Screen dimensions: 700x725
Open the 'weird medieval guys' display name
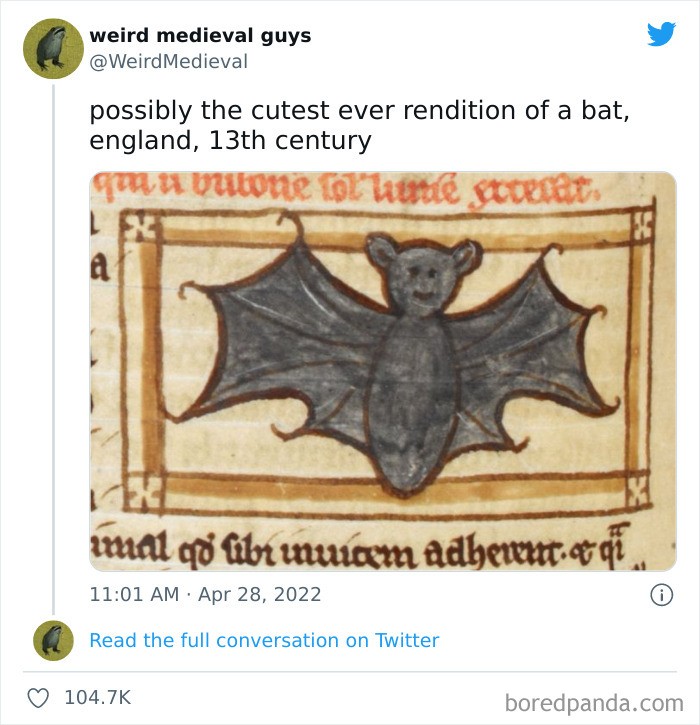tap(200, 35)
